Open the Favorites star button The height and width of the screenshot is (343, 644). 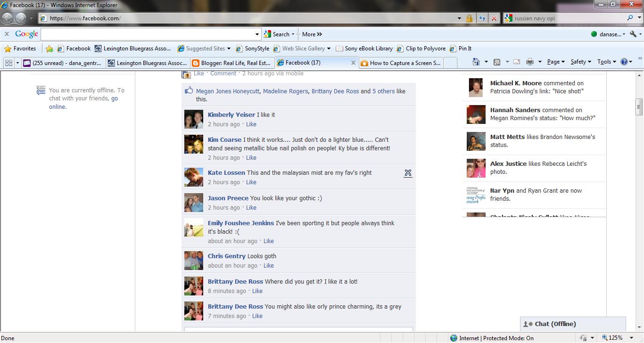click(20, 48)
